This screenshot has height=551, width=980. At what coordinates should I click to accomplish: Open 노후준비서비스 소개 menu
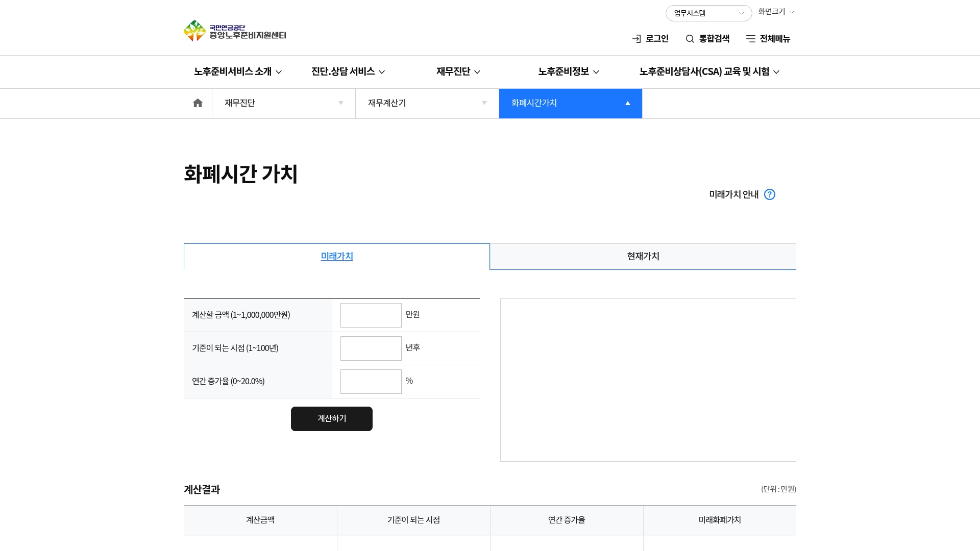[x=237, y=72]
